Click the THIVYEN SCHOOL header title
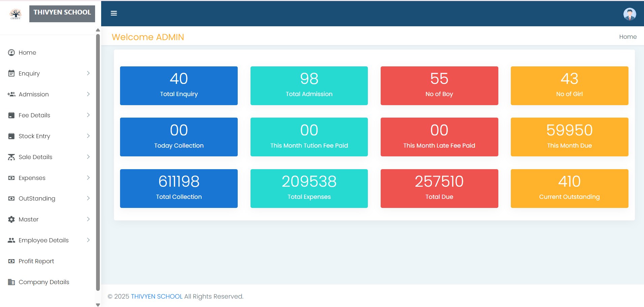 point(62,13)
